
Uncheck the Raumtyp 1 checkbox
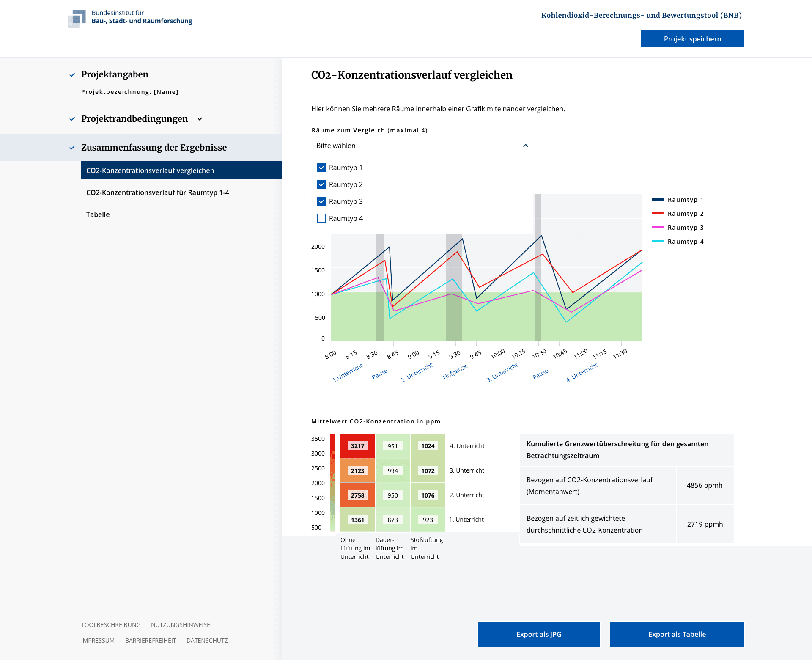pyautogui.click(x=321, y=168)
